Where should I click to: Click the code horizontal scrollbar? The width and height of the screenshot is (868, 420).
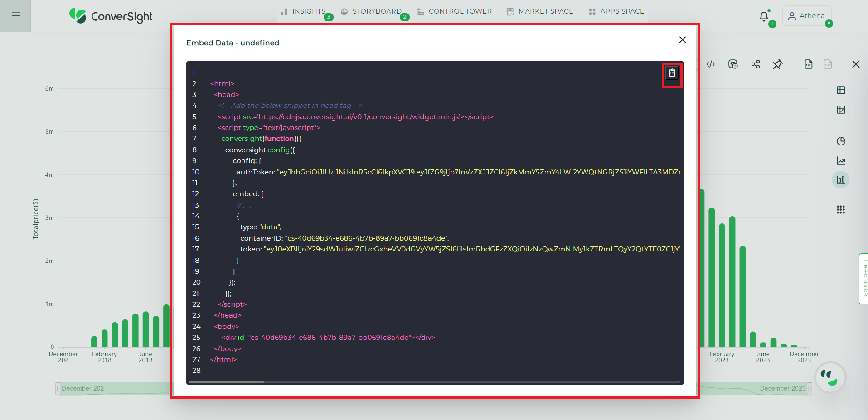[x=226, y=381]
